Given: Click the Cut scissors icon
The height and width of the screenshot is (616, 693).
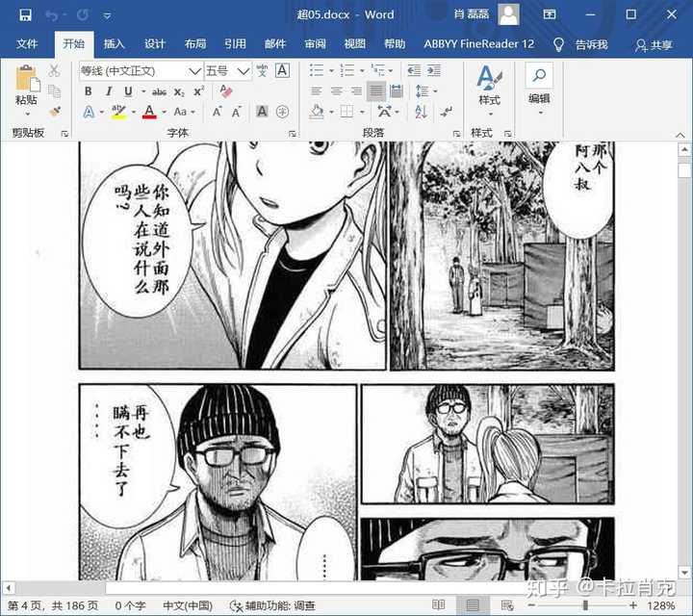Looking at the screenshot, I should (54, 70).
